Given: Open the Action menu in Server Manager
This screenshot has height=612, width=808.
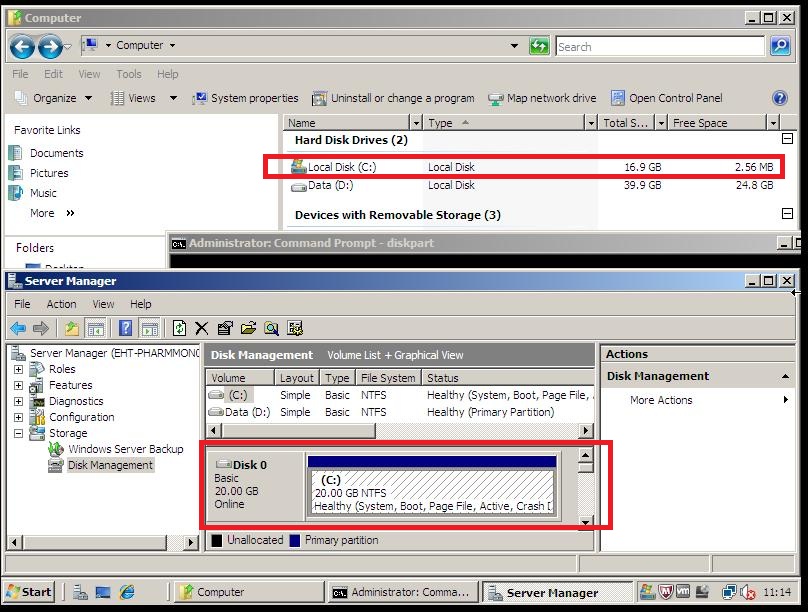Looking at the screenshot, I should [x=61, y=303].
